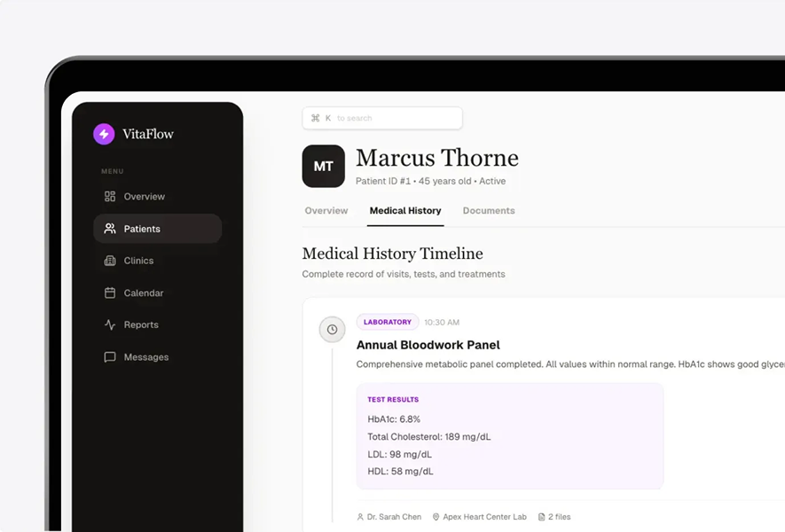Click the Reports activity pulse icon
Screen dimensions: 785x532
(x=110, y=325)
